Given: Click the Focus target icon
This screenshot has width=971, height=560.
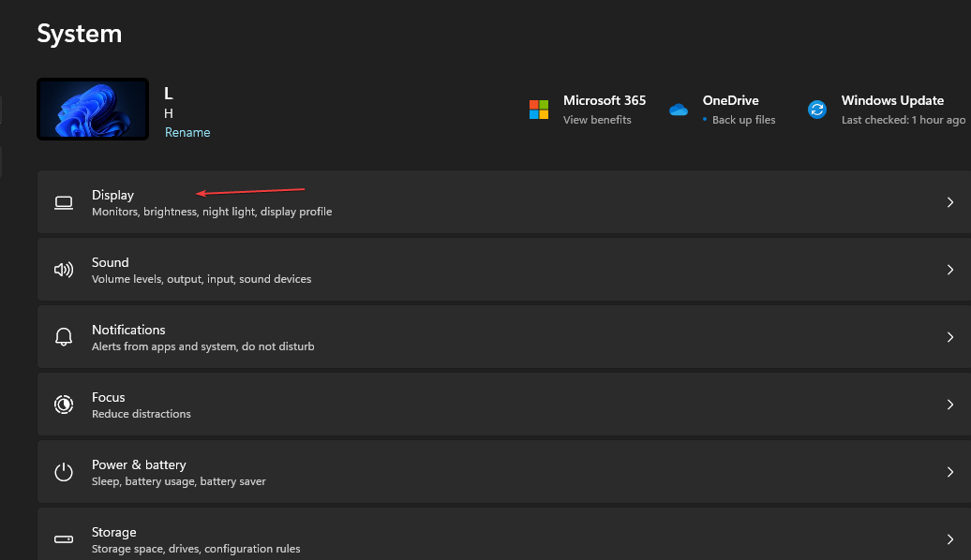Looking at the screenshot, I should (x=64, y=405).
